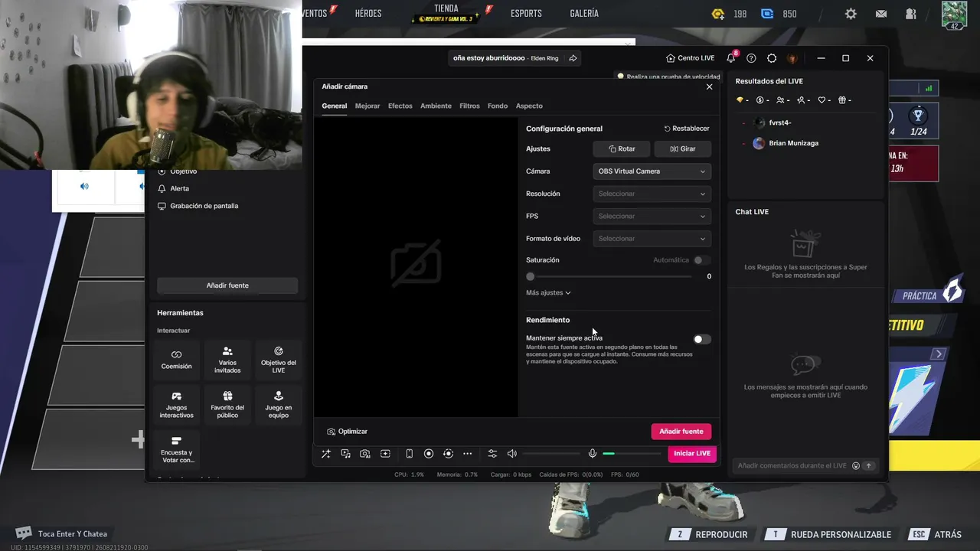Open the game mail envelope icon
Screen dimensions: 980x551
[881, 14]
